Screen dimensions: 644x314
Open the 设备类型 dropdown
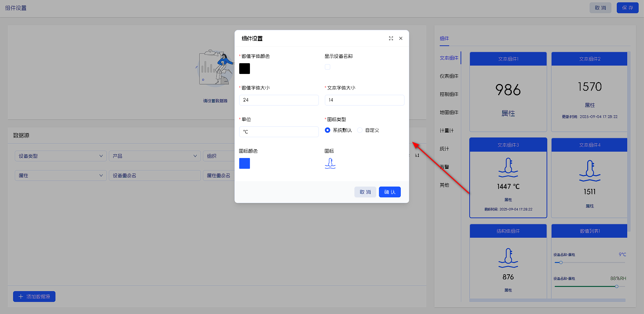click(60, 156)
